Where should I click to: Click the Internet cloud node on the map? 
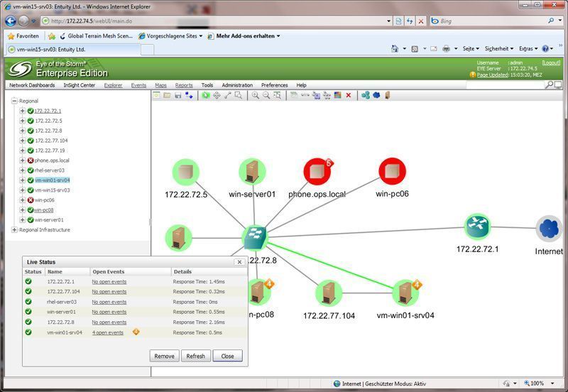pos(549,229)
